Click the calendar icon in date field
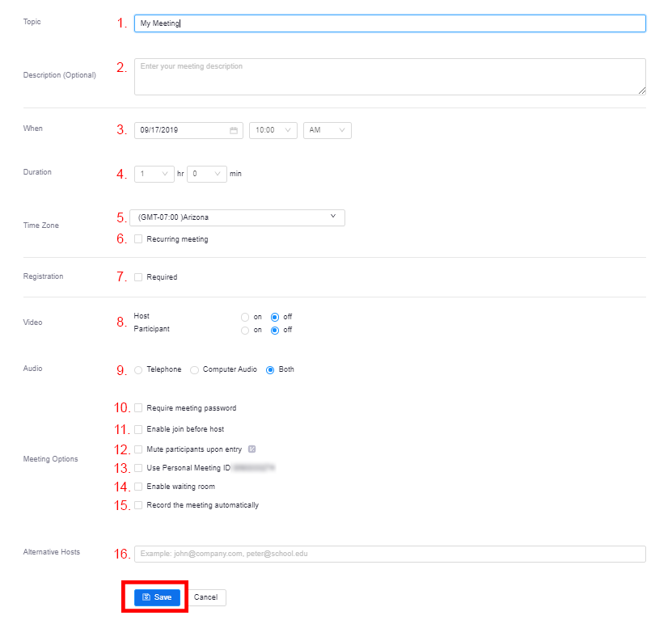Screen dimensions: 672x624 tap(234, 130)
